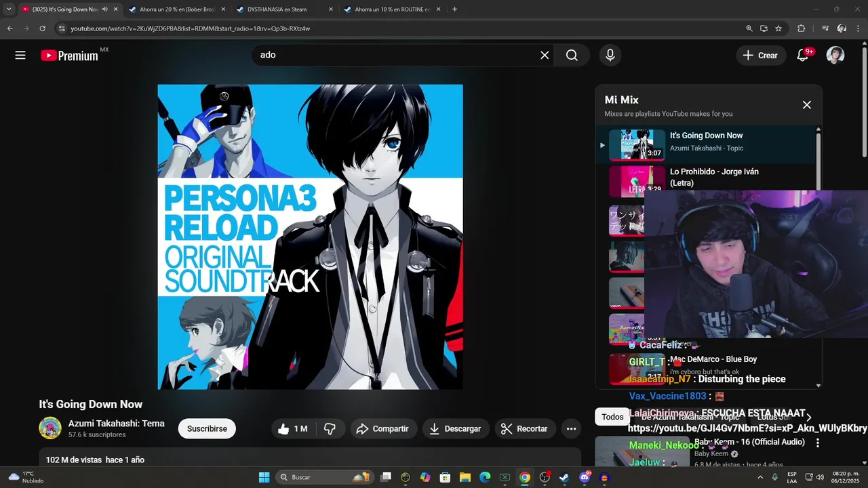The image size is (868, 488).
Task: Open the YouTube hamburger guide menu
Action: pyautogui.click(x=20, y=56)
